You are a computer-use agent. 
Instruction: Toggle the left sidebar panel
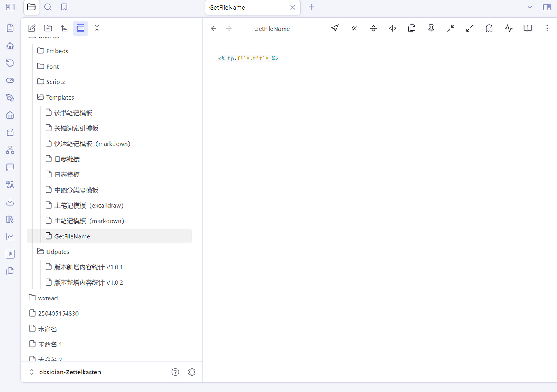10,7
